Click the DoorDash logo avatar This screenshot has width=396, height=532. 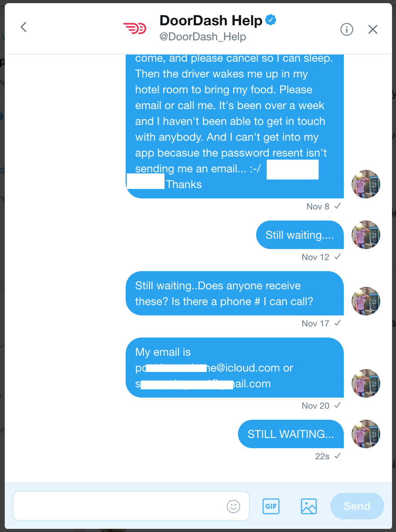click(x=134, y=29)
